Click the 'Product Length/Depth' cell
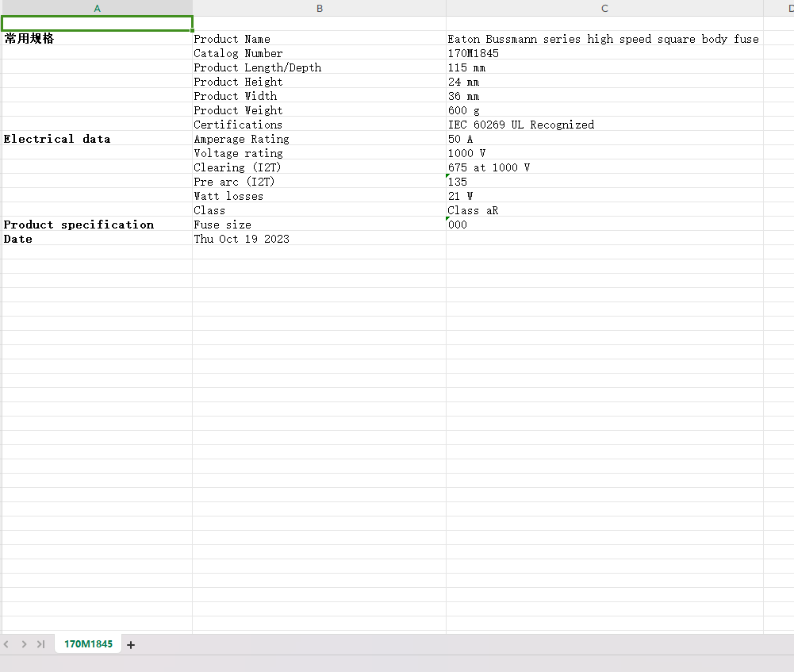The width and height of the screenshot is (794, 672). (320, 67)
